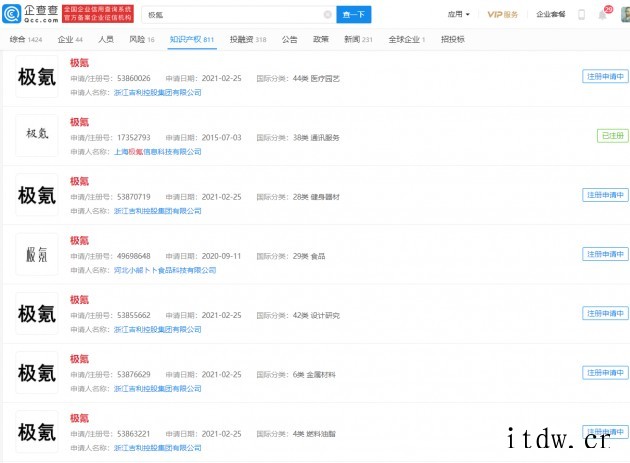
Task: Click the 已注册 status tag for 17352793
Action: [613, 136]
